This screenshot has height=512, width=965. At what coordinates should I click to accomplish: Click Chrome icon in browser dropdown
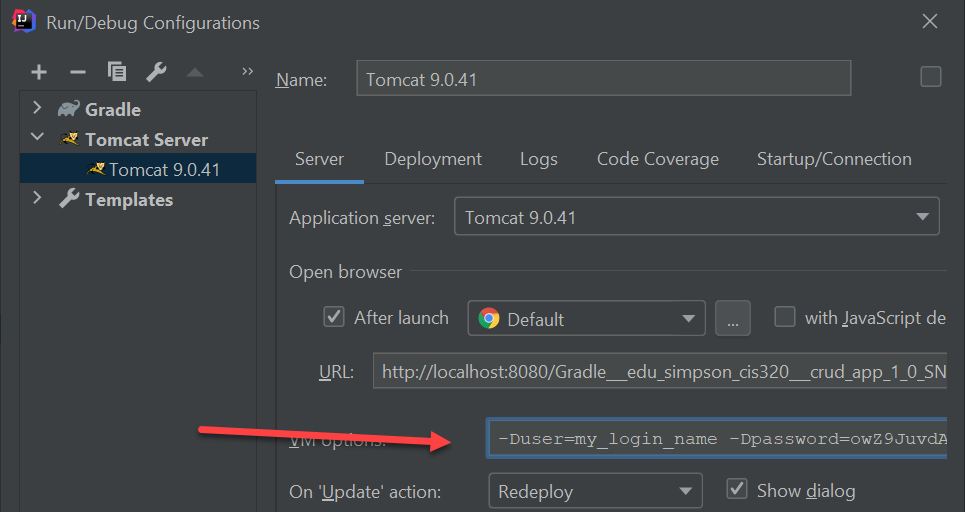click(489, 318)
